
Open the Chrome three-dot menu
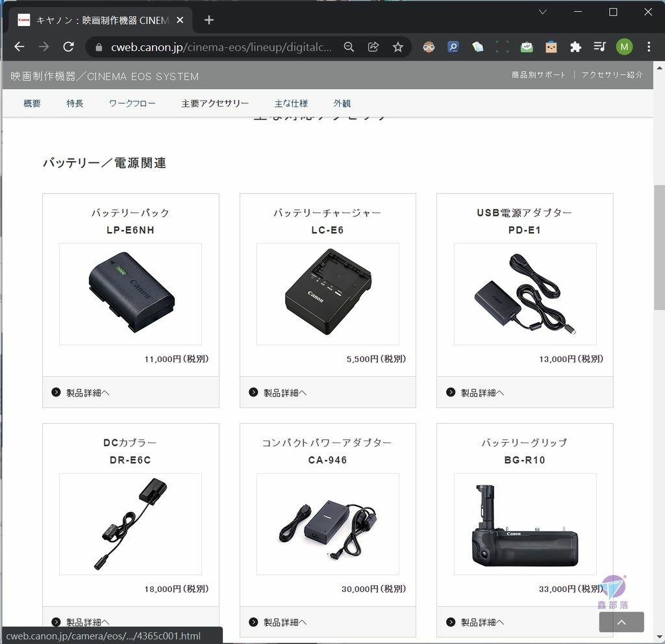[649, 47]
